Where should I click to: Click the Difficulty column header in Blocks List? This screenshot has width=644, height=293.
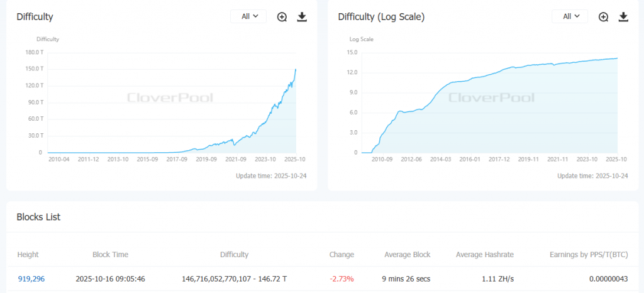[x=234, y=255]
